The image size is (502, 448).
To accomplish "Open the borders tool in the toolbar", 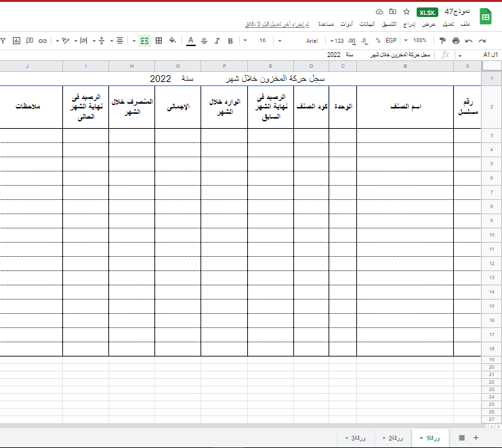I will [x=159, y=41].
